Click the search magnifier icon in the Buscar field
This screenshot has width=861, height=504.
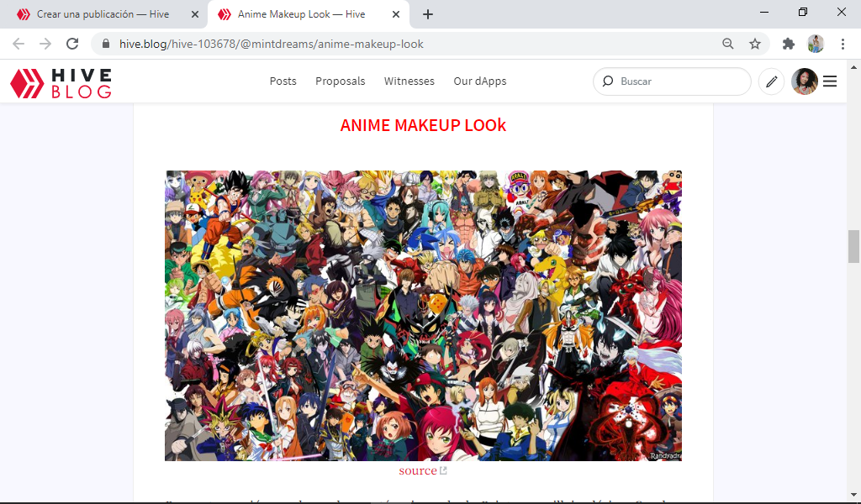point(607,81)
